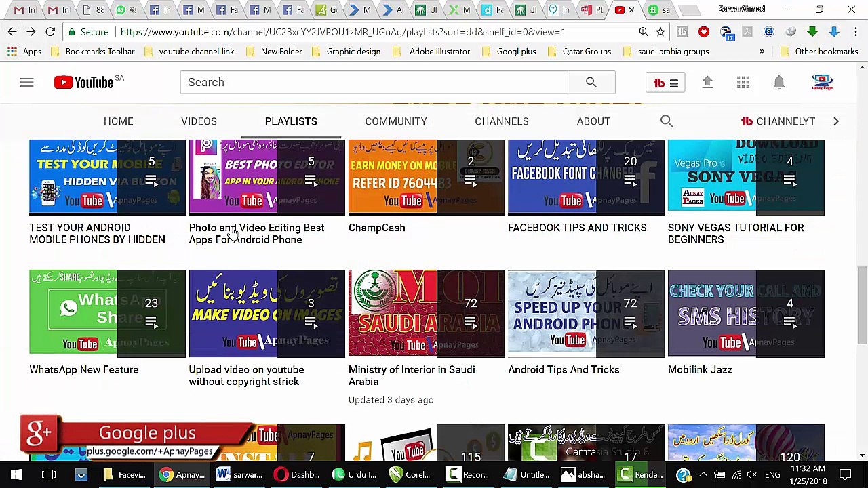Switch to Opera 'Dashb...' taskbar window
868x488 pixels.
click(297, 475)
